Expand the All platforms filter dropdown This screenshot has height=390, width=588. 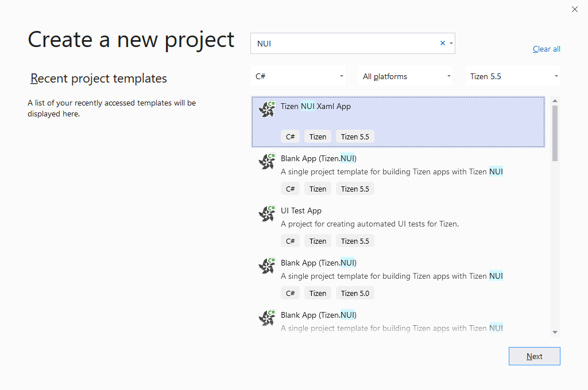(x=407, y=76)
